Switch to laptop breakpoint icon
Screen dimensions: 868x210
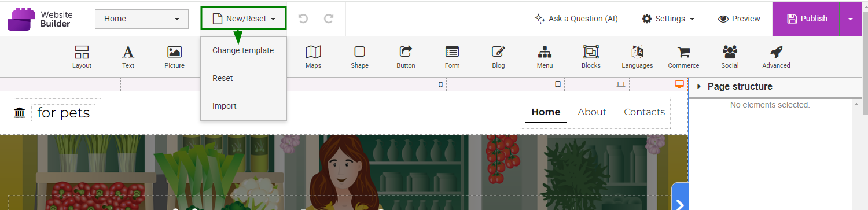pyautogui.click(x=621, y=84)
